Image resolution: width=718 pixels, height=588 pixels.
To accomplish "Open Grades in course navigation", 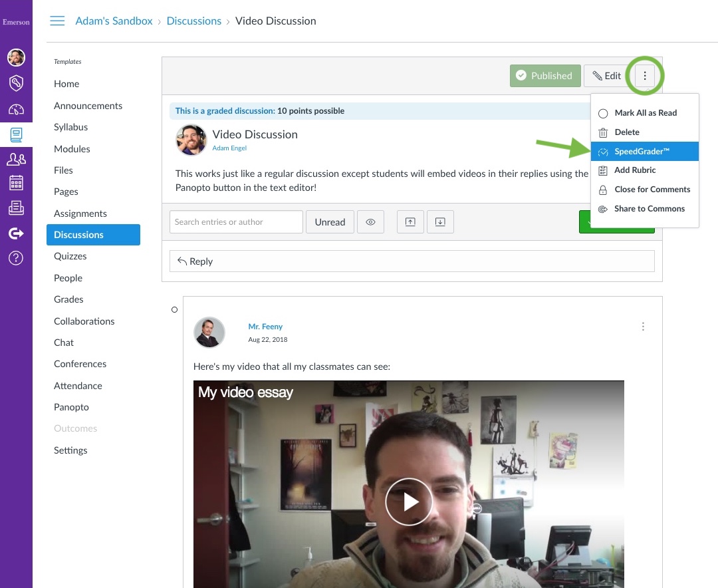I will point(68,299).
